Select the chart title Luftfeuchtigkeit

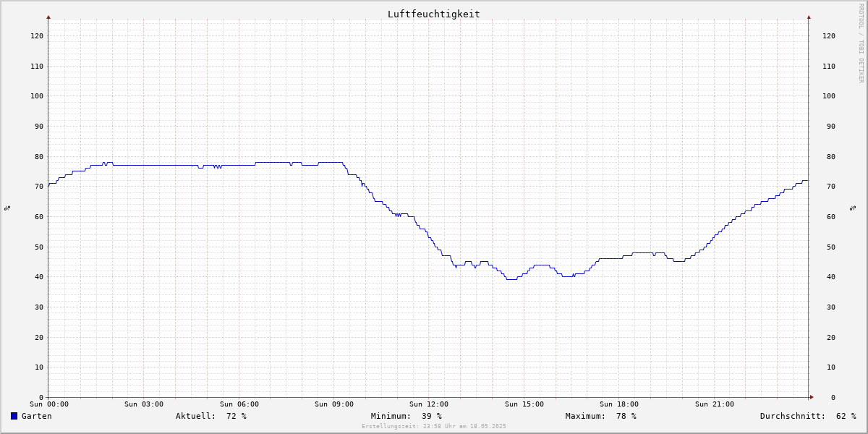click(x=433, y=14)
